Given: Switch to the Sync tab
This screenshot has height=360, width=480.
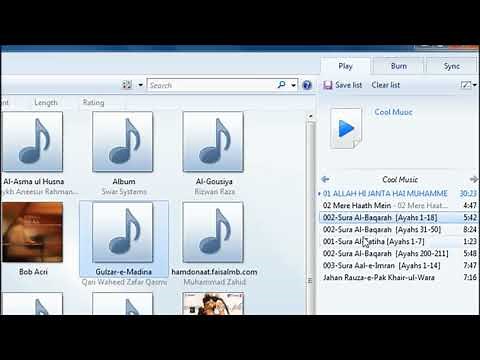Looking at the screenshot, I should point(452,66).
